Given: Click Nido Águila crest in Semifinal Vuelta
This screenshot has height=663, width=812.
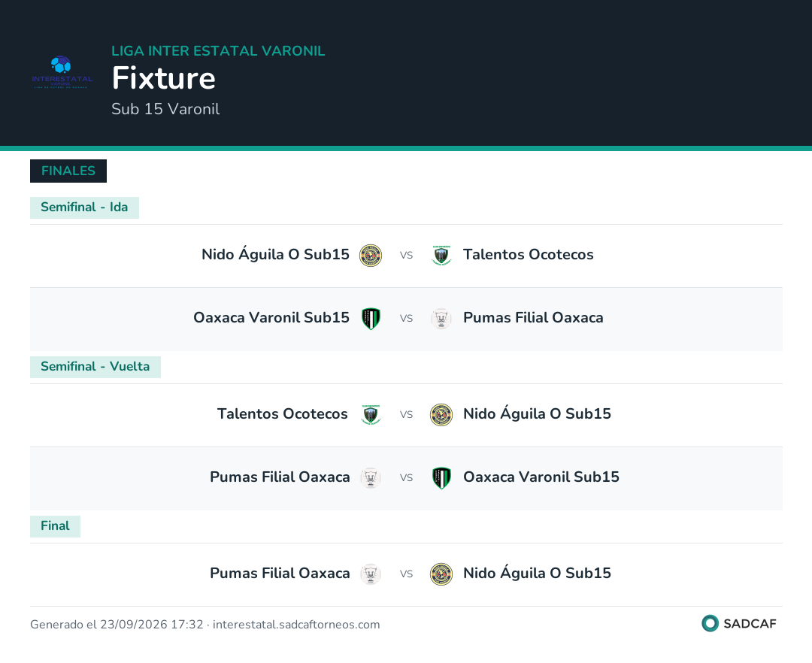Looking at the screenshot, I should (441, 415).
